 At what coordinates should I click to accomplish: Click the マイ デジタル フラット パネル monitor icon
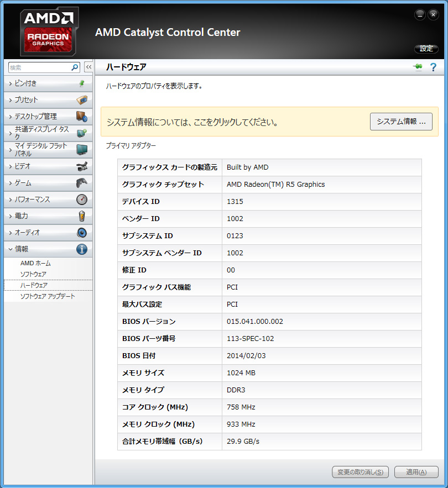tap(82, 150)
